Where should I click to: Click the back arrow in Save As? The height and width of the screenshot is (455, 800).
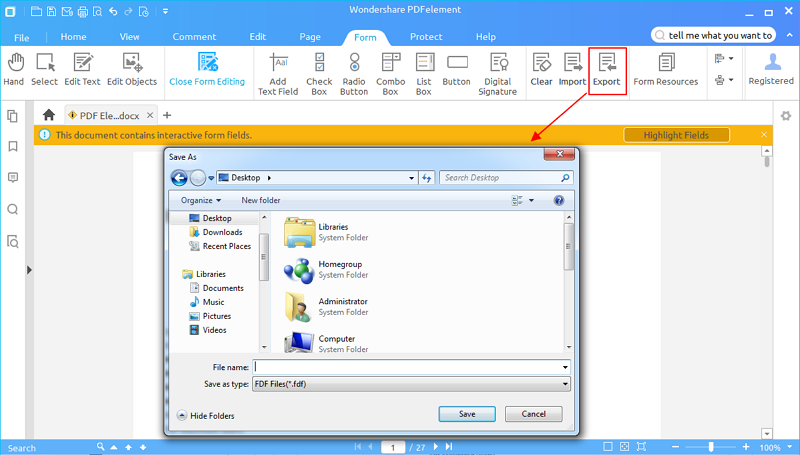179,178
